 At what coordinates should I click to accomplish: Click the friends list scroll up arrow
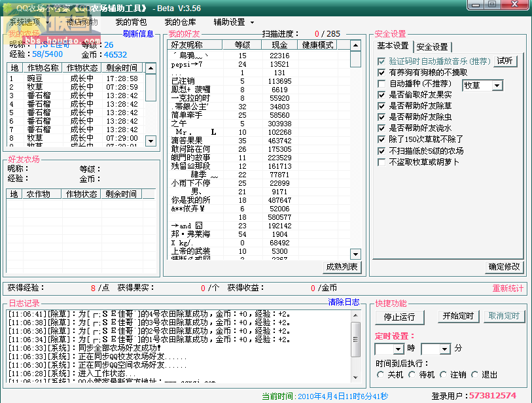(x=355, y=45)
